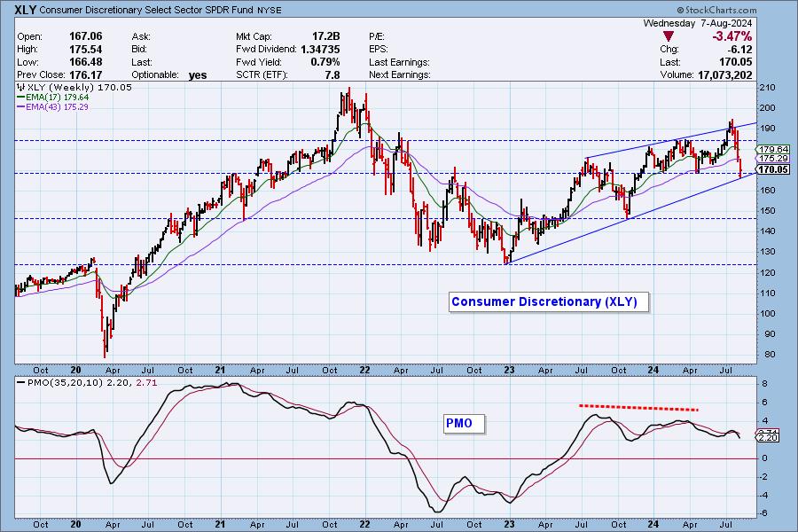Image resolution: width=798 pixels, height=532 pixels.
Task: Click the Chg value -6.12
Action: (740, 50)
